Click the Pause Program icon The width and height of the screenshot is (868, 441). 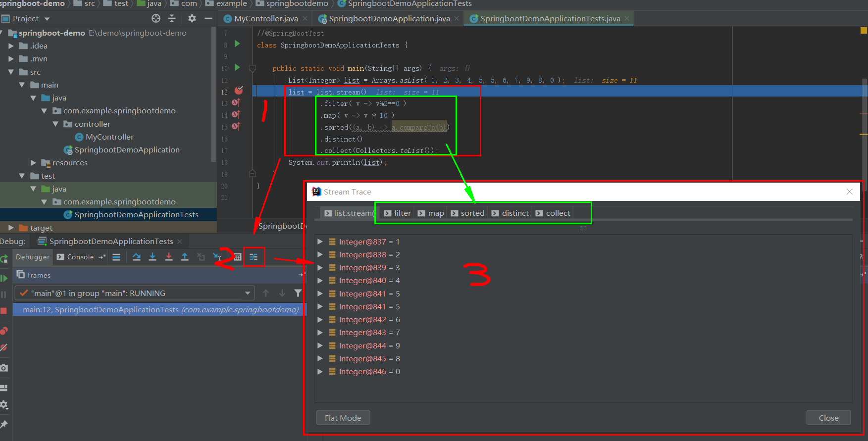tap(3, 294)
